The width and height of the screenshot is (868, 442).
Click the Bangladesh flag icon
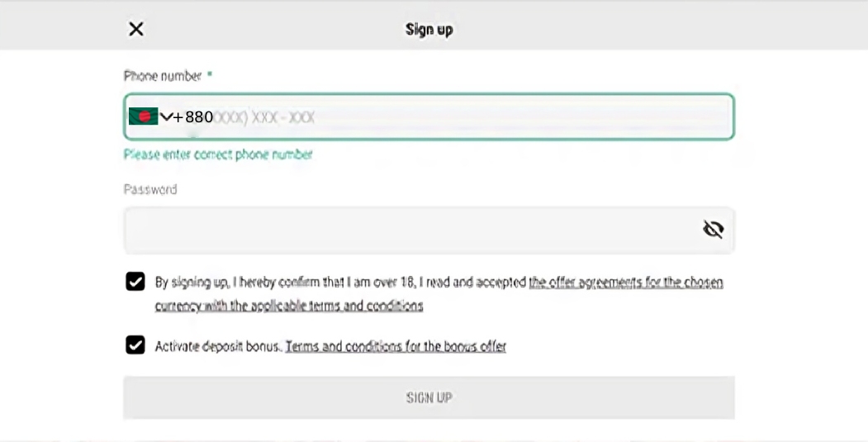click(143, 116)
